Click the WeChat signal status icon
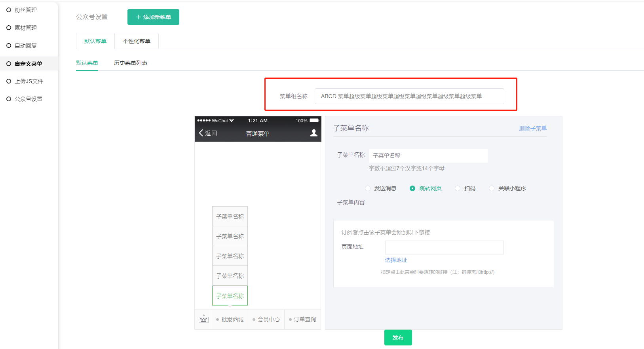Image resolution: width=644 pixels, height=349 pixels. (x=204, y=121)
